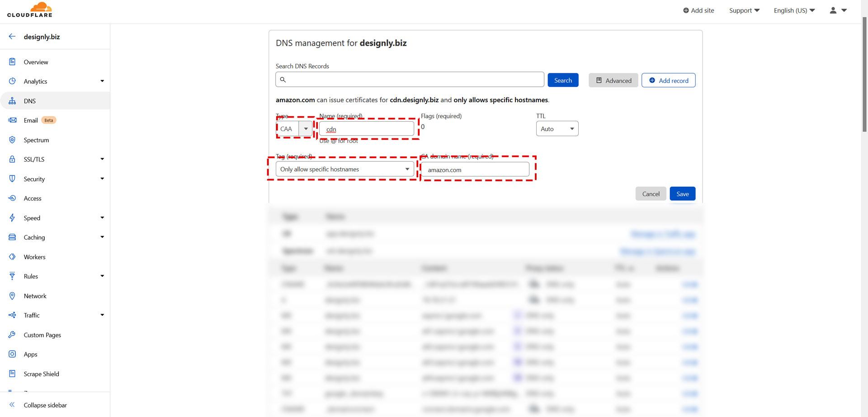Click Cancel to discard the record

(651, 194)
